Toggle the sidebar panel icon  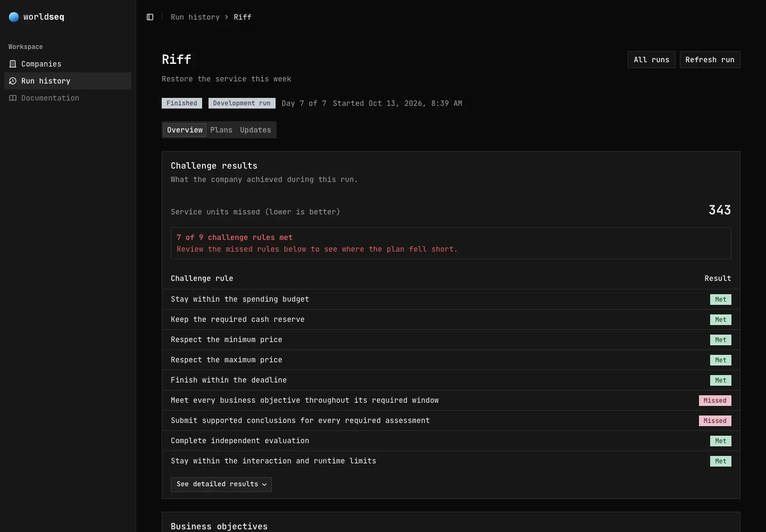pyautogui.click(x=150, y=17)
